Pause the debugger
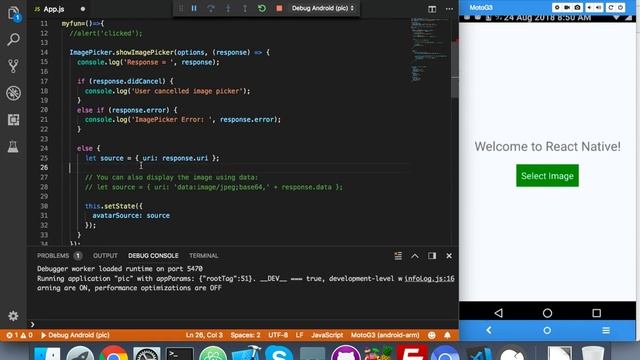Viewport: 640px width, 360px height. pos(194,8)
